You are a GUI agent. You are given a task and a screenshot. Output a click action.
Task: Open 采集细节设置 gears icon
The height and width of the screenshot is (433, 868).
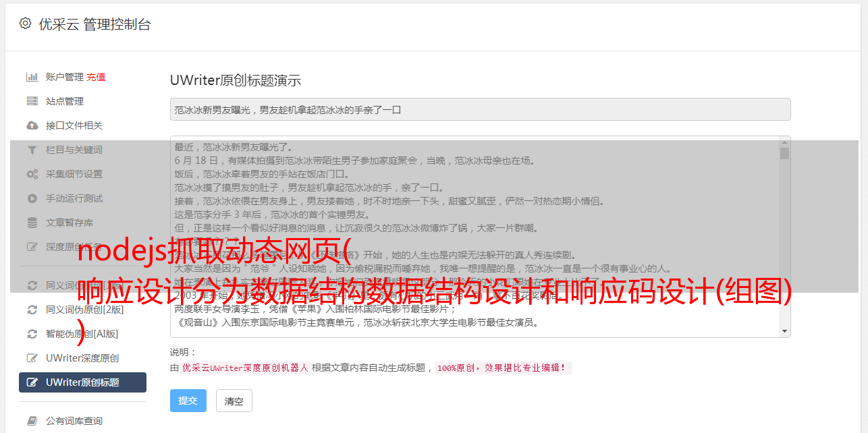(32, 174)
